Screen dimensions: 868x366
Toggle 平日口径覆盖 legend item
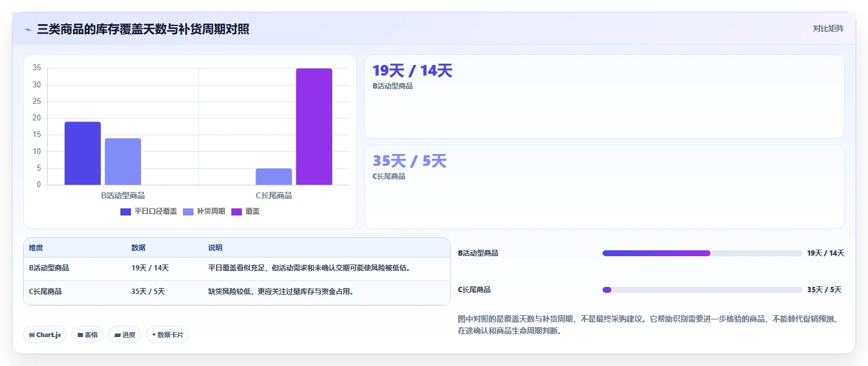(x=149, y=211)
